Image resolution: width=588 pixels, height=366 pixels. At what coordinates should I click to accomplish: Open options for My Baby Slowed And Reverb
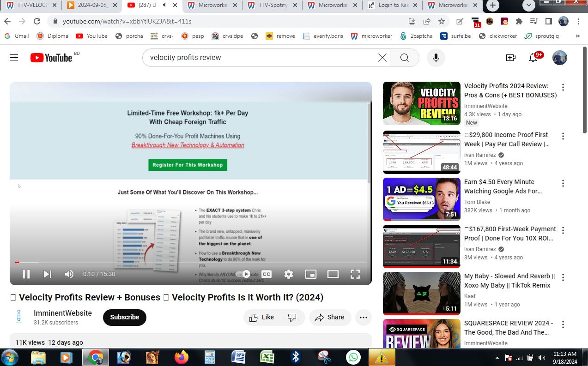pos(563,277)
